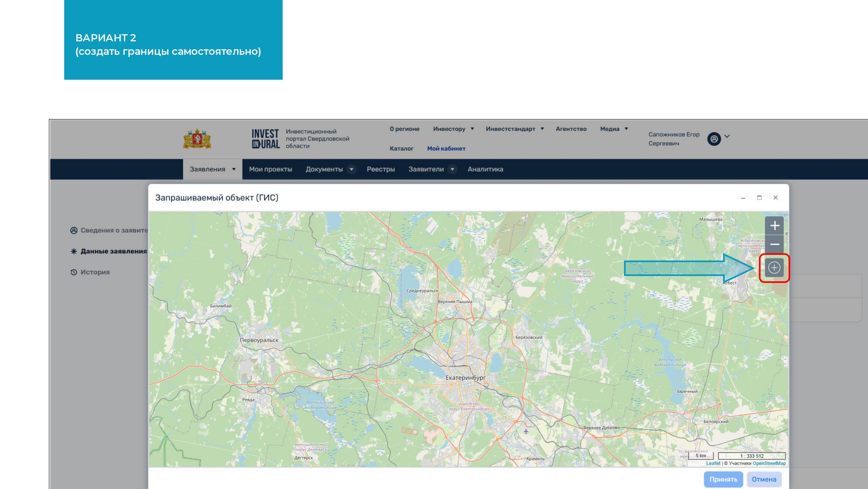Open the OpenStreetMap attribution link
The width and height of the screenshot is (868, 489).
pyautogui.click(x=769, y=463)
